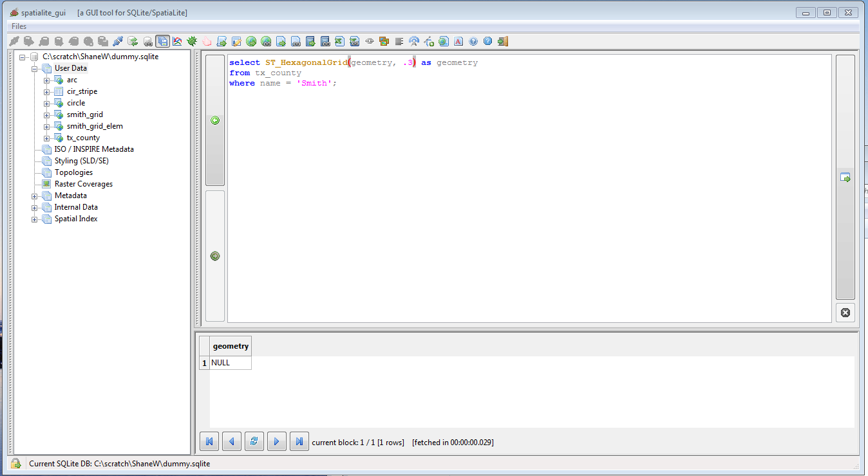868x476 pixels.
Task: Click the pink hand icon in toolbar
Action: tap(207, 41)
